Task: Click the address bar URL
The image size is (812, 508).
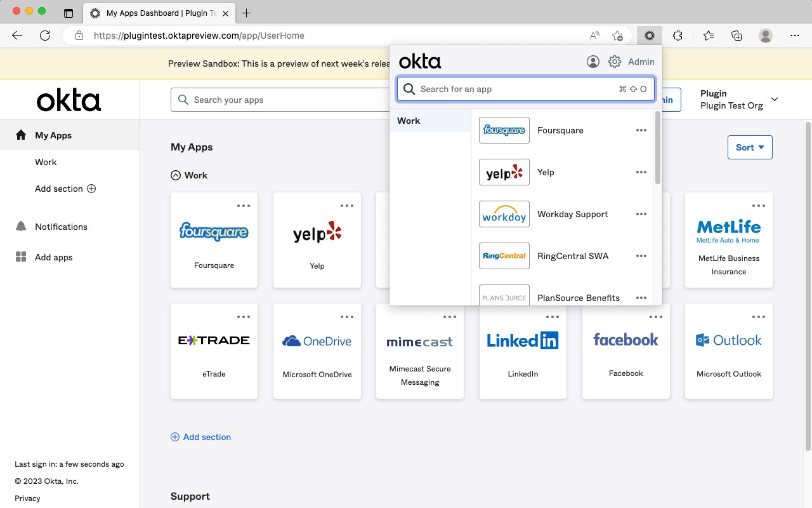Action: pyautogui.click(x=199, y=36)
